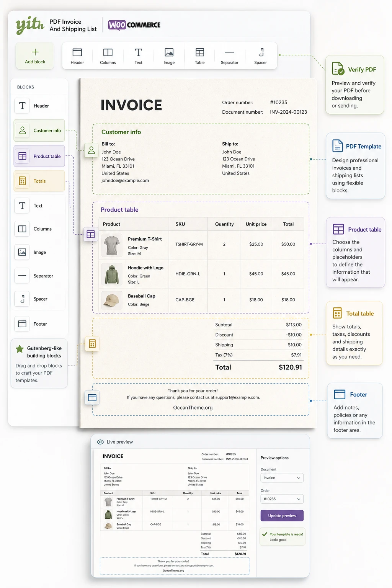Click Thank you for your order! text in main invoice
The height and width of the screenshot is (588, 392).
[x=193, y=391]
